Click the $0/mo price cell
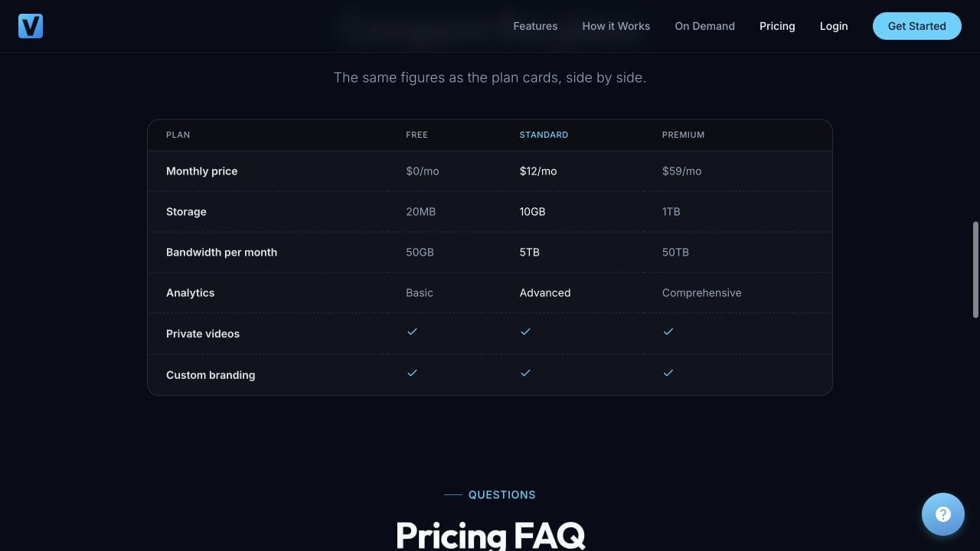The image size is (980, 551). 423,171
